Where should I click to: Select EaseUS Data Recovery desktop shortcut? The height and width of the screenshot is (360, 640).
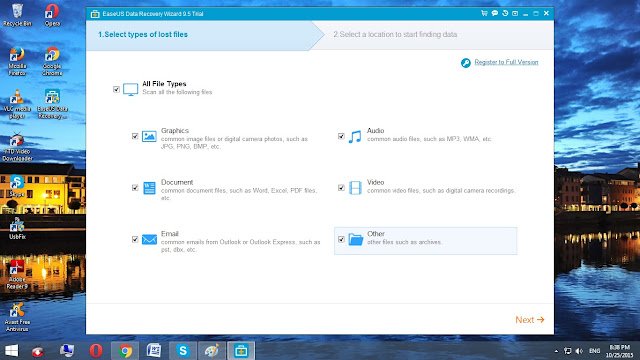pyautogui.click(x=52, y=104)
